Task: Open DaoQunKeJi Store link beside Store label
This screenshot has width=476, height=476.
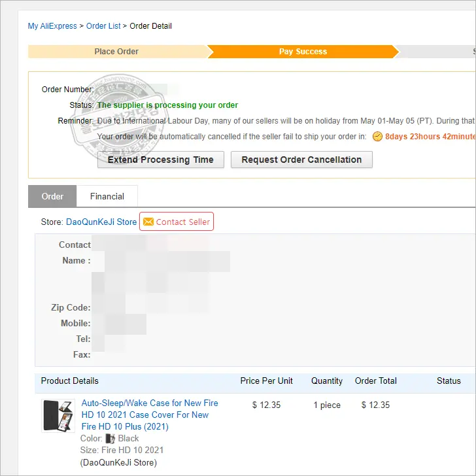Action: click(x=101, y=222)
